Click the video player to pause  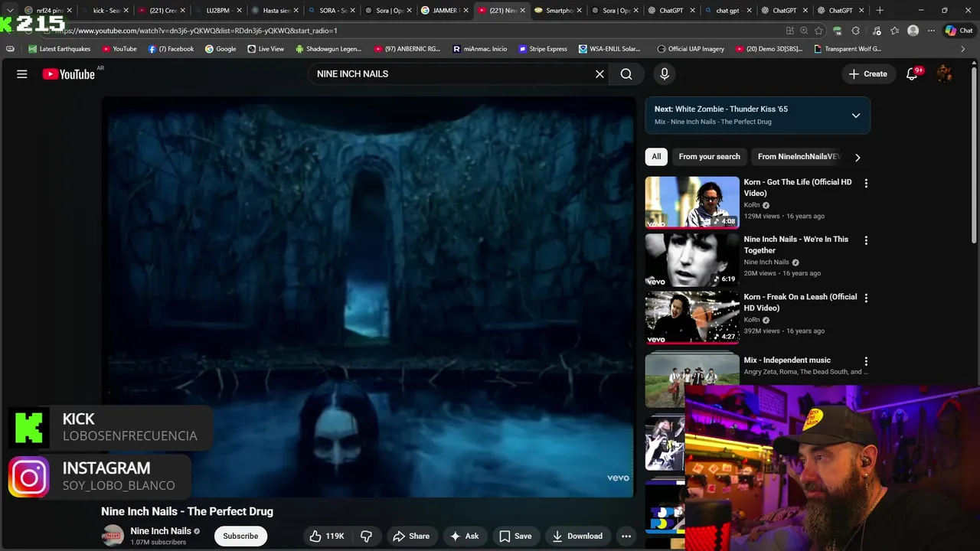368,297
